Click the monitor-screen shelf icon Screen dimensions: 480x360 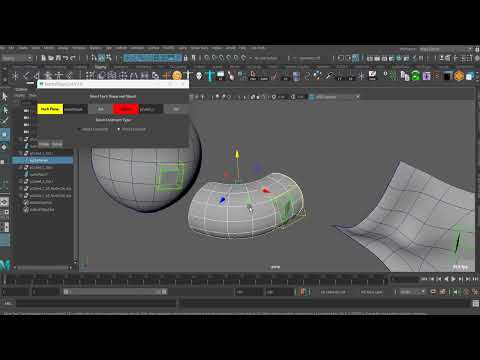(x=220, y=76)
